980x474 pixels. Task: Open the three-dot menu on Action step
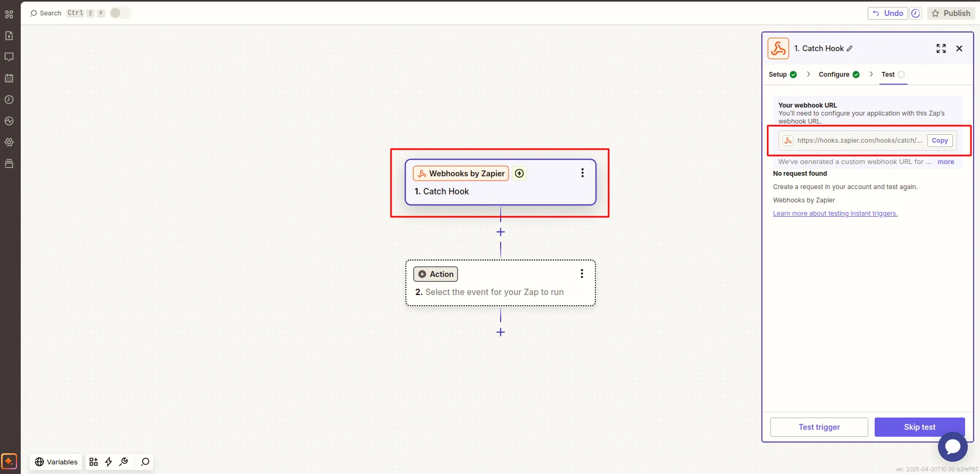[582, 274]
